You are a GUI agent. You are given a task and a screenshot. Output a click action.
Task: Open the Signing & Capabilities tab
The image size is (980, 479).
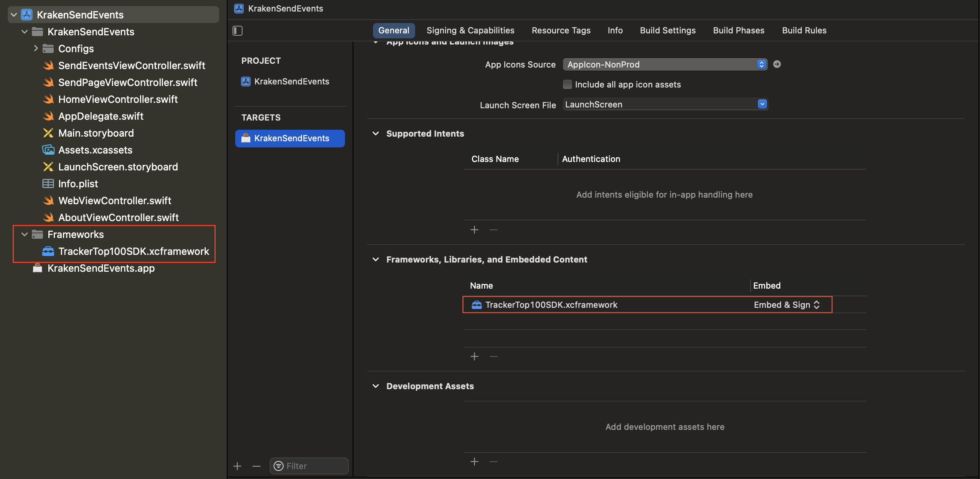click(470, 30)
